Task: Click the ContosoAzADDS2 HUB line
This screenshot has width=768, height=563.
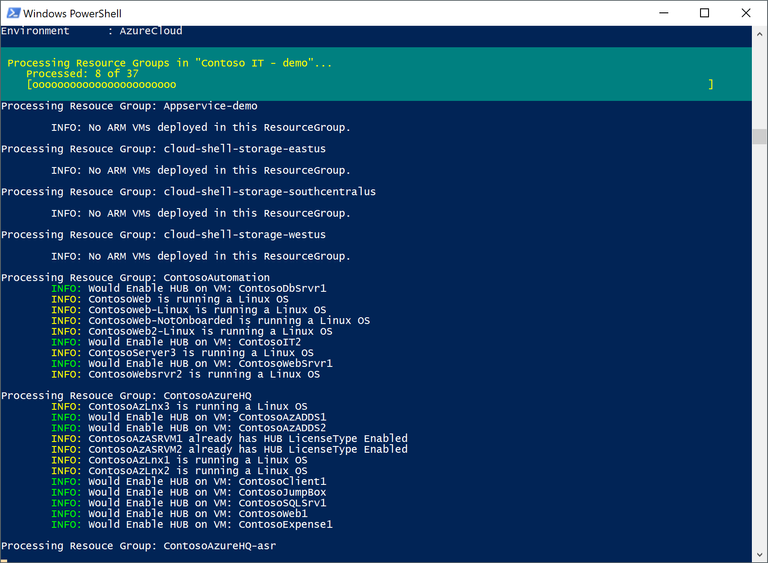Action: [189, 428]
